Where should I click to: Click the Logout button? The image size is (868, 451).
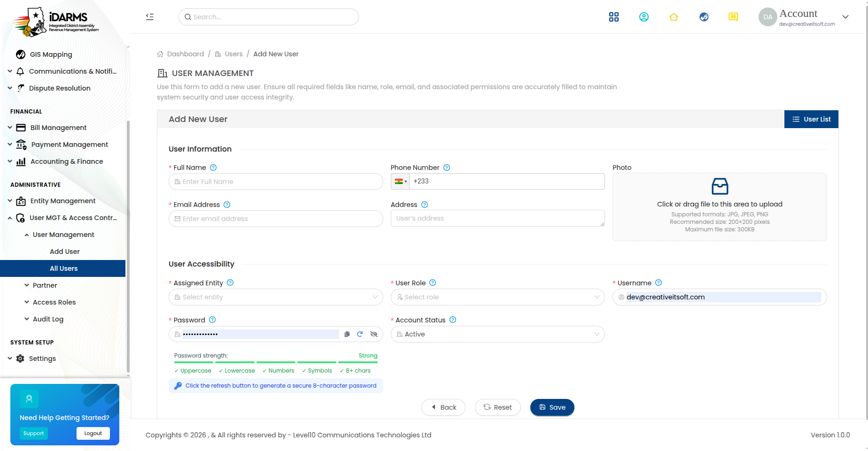point(93,433)
